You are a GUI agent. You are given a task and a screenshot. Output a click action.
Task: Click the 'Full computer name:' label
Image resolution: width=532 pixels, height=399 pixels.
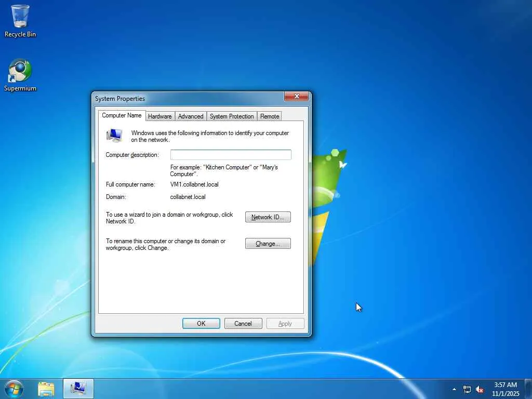(130, 184)
